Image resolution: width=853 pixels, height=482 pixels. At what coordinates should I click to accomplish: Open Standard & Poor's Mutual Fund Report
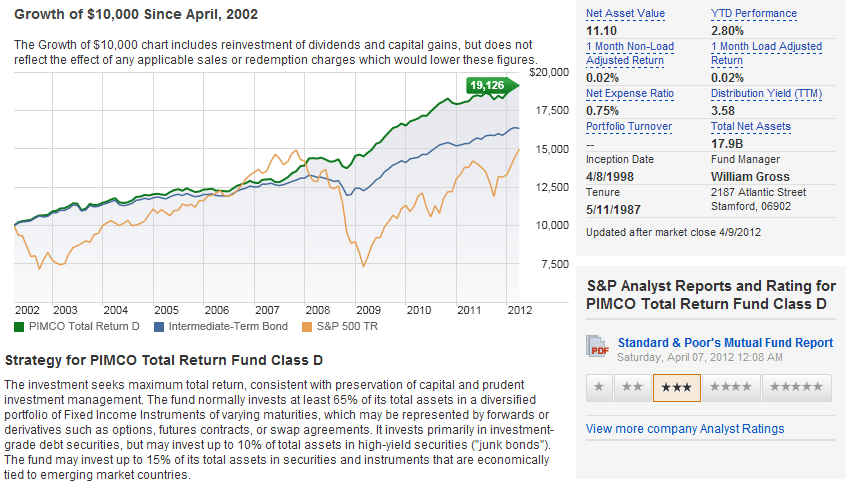[725, 342]
